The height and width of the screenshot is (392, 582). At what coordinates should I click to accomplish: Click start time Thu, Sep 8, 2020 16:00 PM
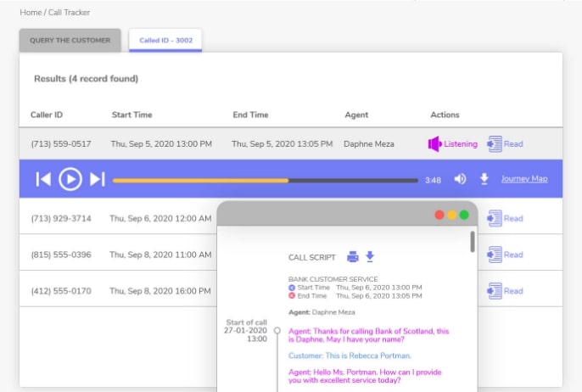160,291
